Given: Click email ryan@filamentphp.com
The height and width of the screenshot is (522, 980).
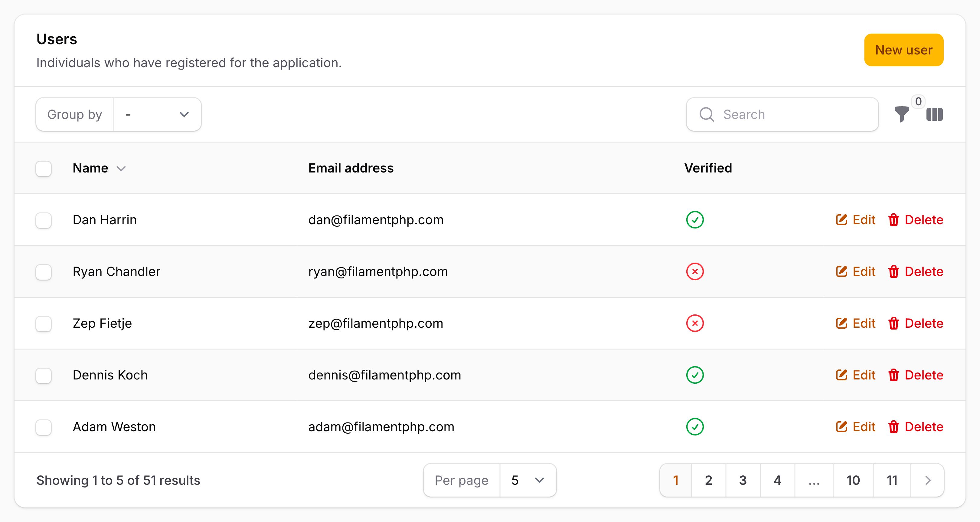Looking at the screenshot, I should (378, 271).
